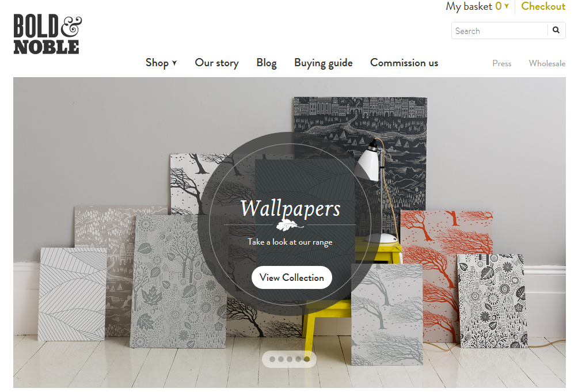Open the Buying guide page
The image size is (578, 392).
click(324, 63)
